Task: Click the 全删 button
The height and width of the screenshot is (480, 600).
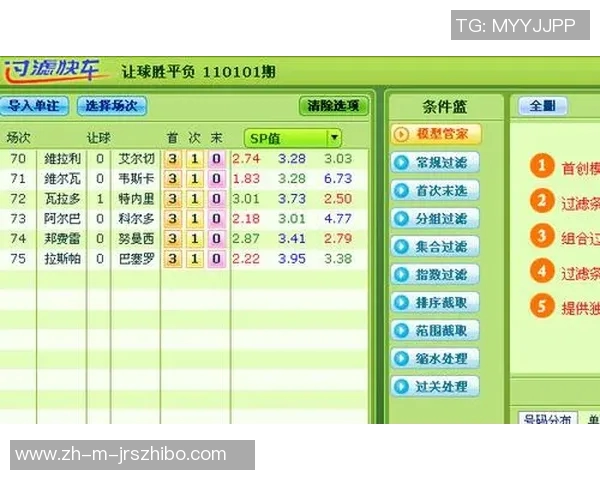Action: point(542,106)
